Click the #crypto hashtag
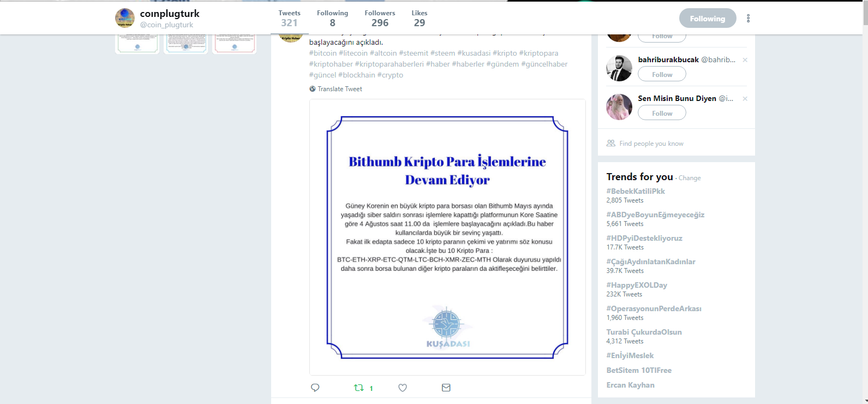The width and height of the screenshot is (868, 404). [390, 75]
